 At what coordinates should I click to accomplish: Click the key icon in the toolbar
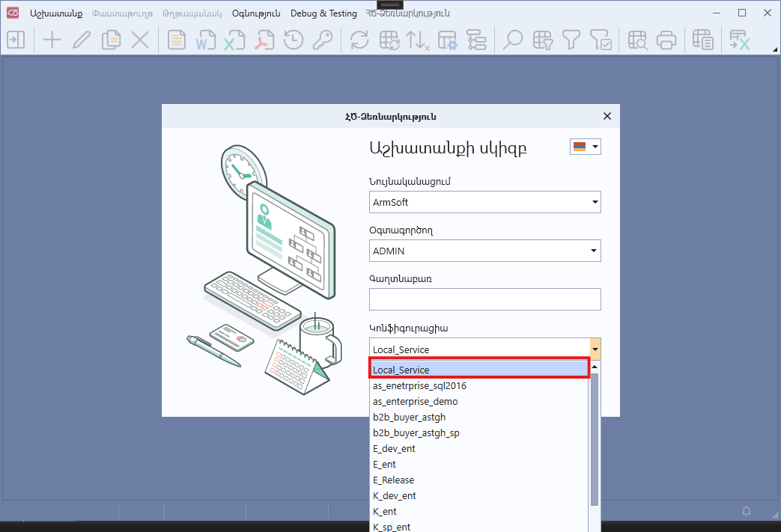323,40
